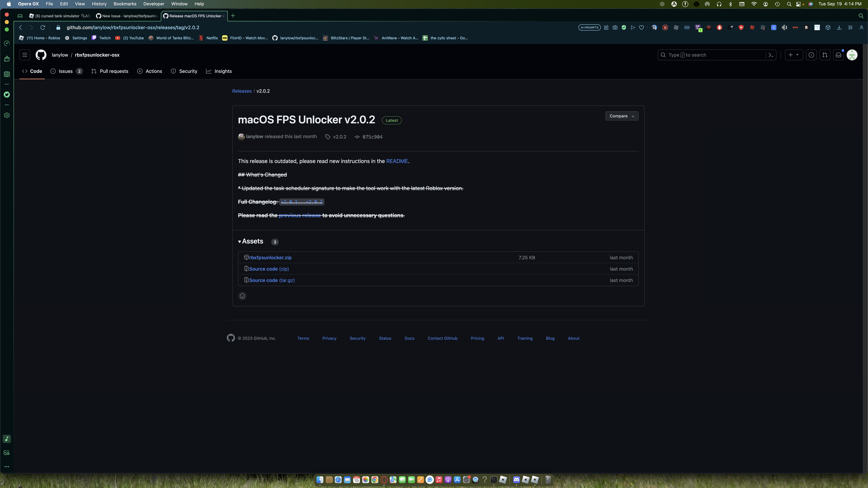Toggle mute with the speaker toolbar icon

(x=784, y=27)
